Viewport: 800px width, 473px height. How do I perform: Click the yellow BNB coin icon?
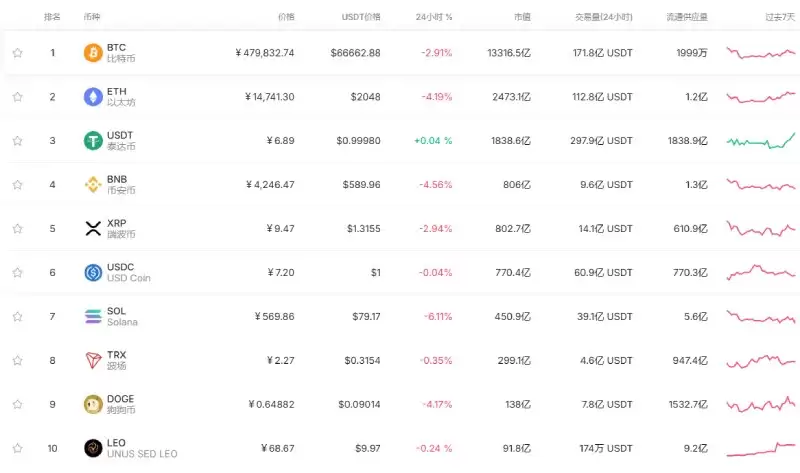click(93, 184)
